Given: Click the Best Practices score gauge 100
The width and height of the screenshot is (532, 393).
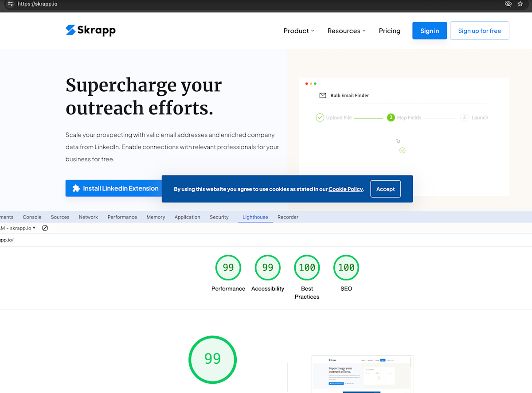Looking at the screenshot, I should [x=307, y=268].
